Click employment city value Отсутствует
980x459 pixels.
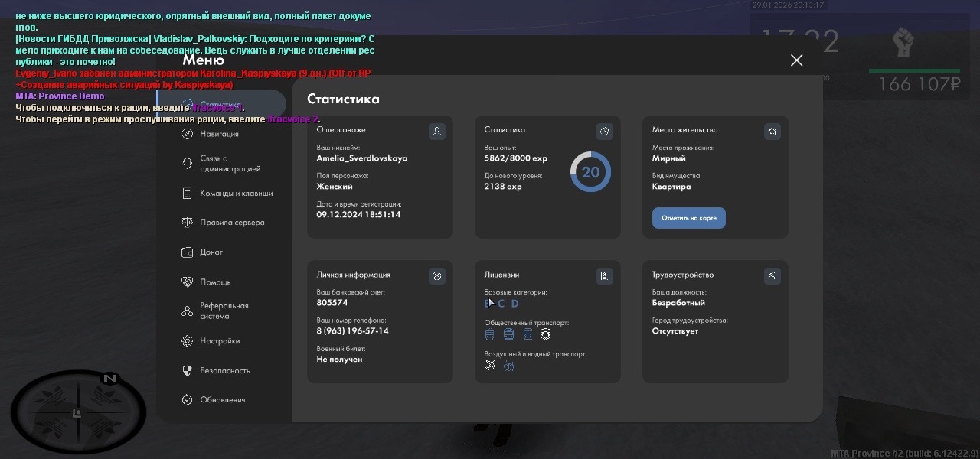point(675,331)
